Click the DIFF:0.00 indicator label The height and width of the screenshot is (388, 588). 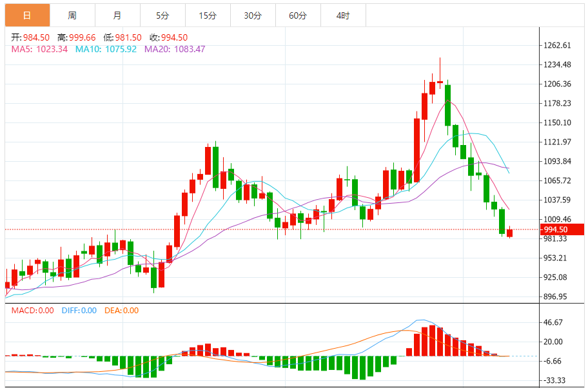pyautogui.click(x=79, y=311)
